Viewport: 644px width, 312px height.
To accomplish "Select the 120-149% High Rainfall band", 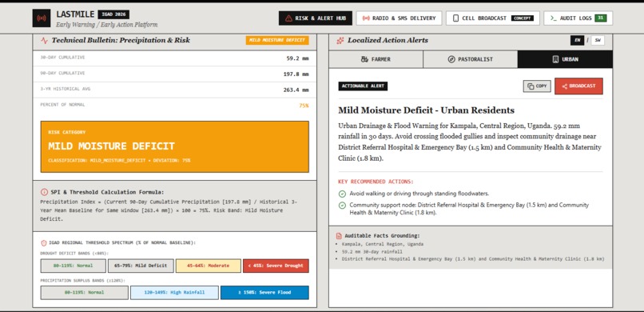I will click(174, 293).
